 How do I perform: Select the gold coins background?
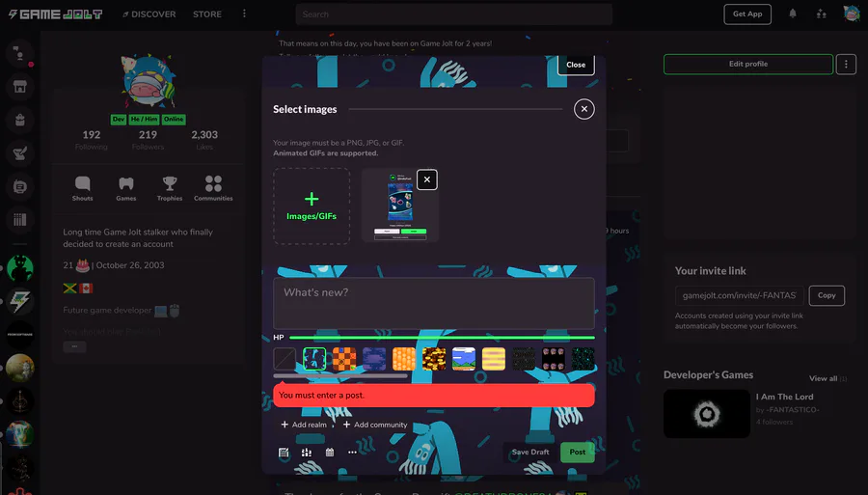[x=434, y=359]
